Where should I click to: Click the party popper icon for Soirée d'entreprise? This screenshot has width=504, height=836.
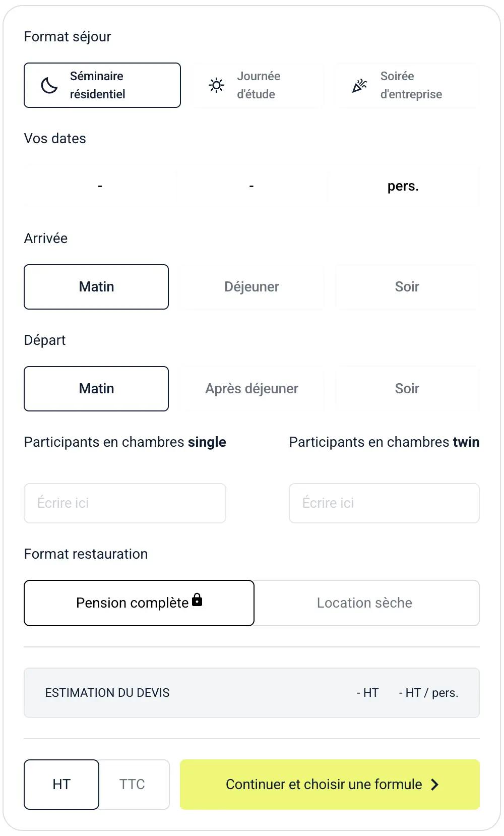click(x=359, y=85)
